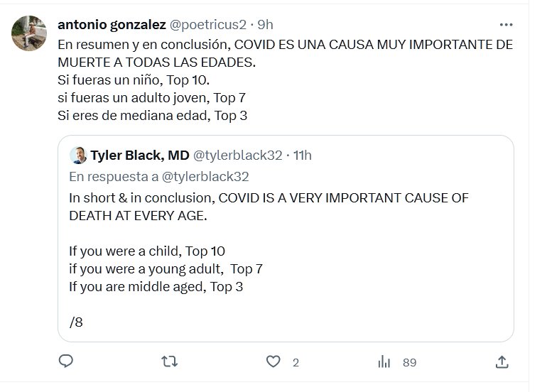This screenshot has width=547, height=392.
Task: Click the @poetricus2 handle
Action: (207, 24)
